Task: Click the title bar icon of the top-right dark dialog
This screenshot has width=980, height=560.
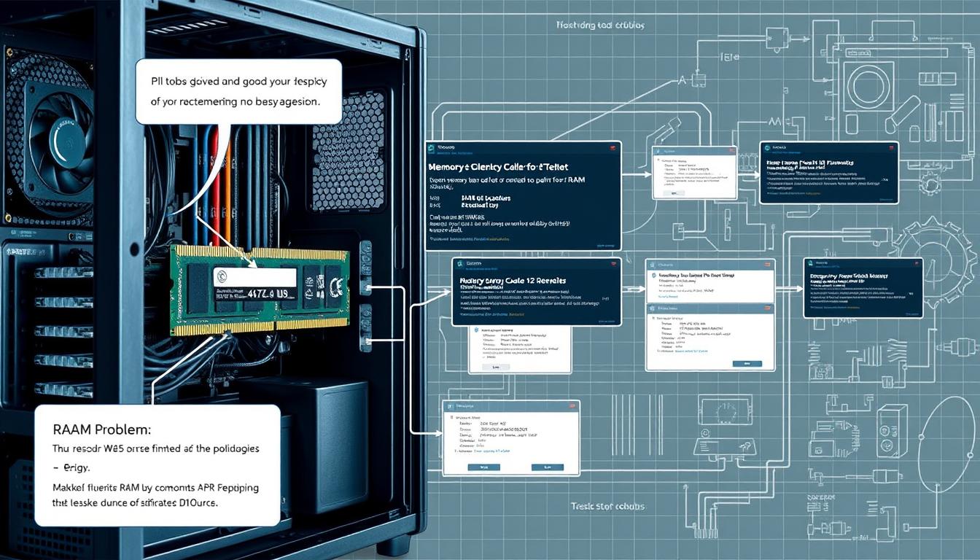Action: click(x=769, y=148)
